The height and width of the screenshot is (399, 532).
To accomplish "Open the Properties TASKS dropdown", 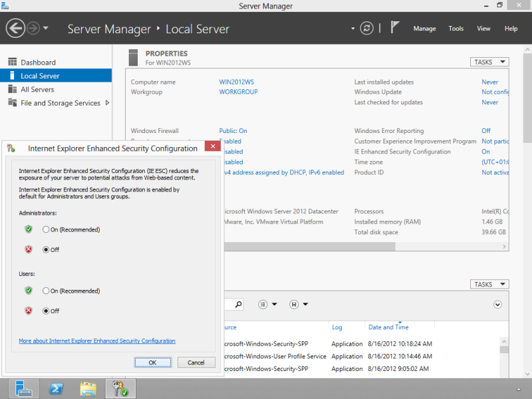I will pos(489,62).
